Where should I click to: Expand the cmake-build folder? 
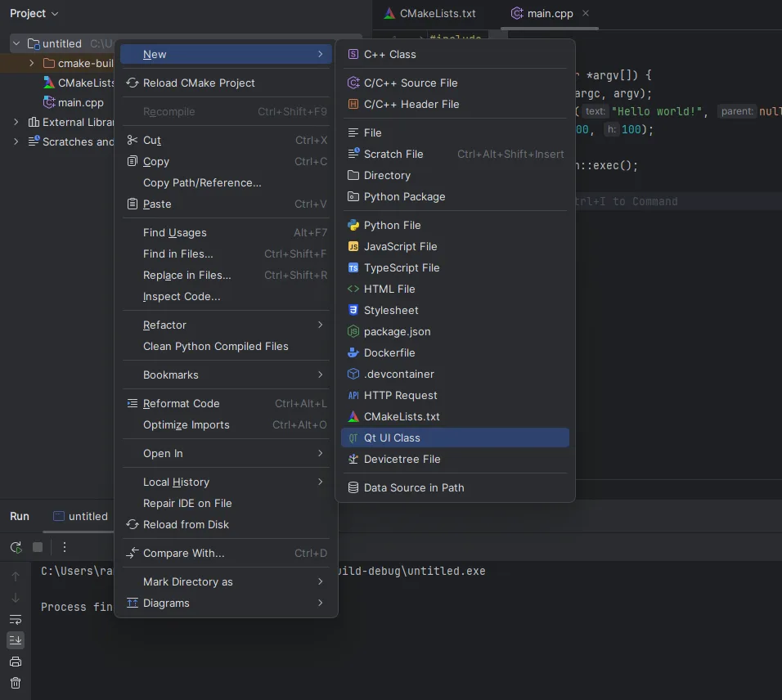(32, 63)
